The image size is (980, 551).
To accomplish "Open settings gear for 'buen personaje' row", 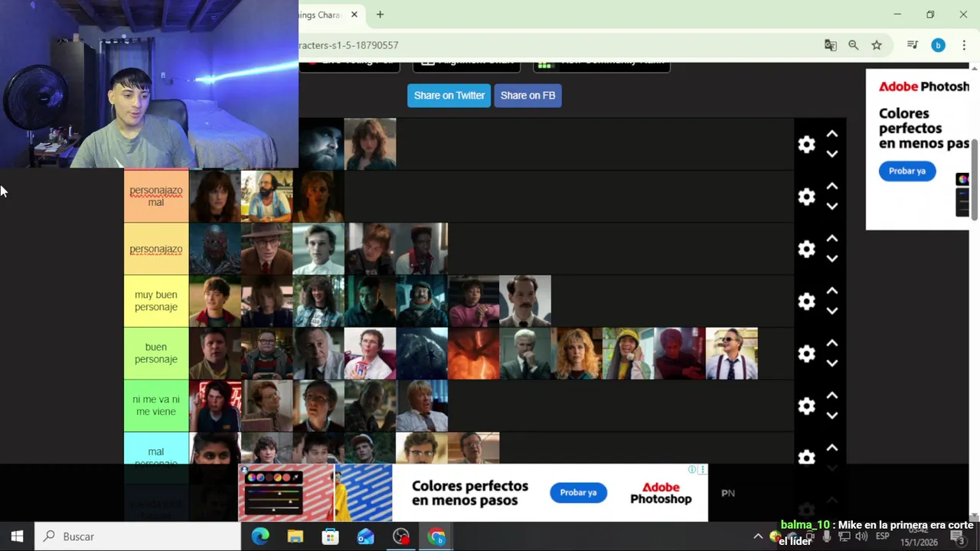I will (x=806, y=354).
